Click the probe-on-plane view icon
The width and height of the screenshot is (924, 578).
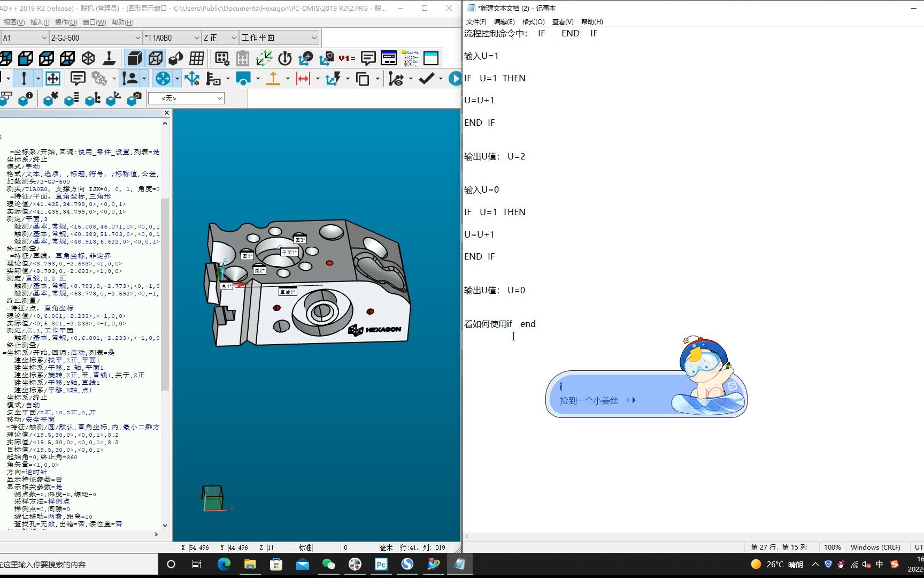pyautogui.click(x=109, y=58)
